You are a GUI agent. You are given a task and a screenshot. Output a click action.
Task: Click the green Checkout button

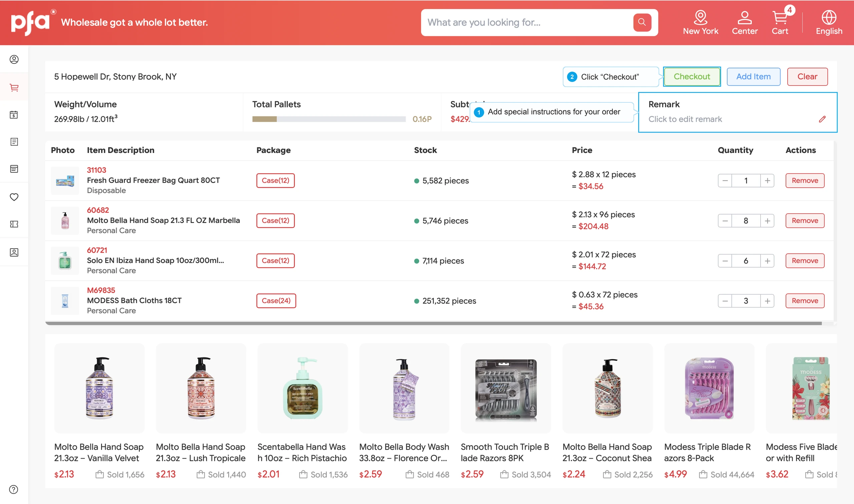(692, 77)
